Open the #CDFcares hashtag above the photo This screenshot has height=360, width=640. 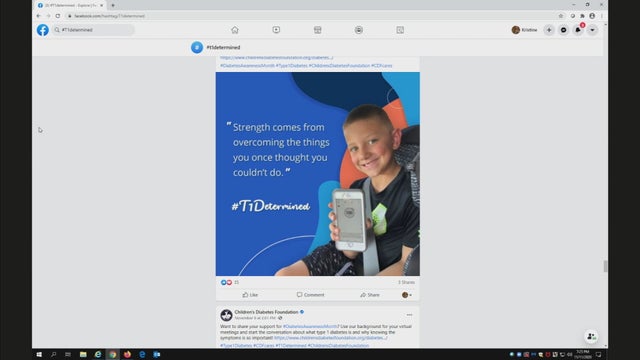tap(382, 66)
